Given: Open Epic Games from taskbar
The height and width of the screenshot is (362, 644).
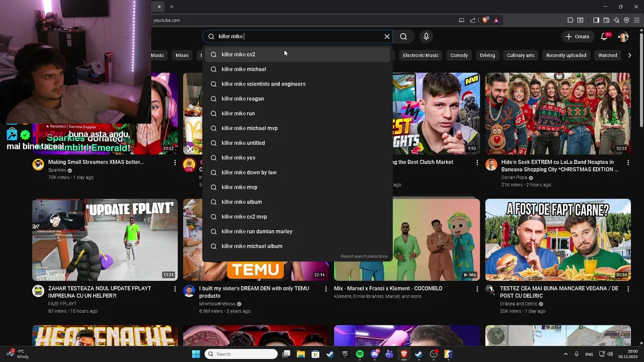Looking at the screenshot, I should (345, 354).
